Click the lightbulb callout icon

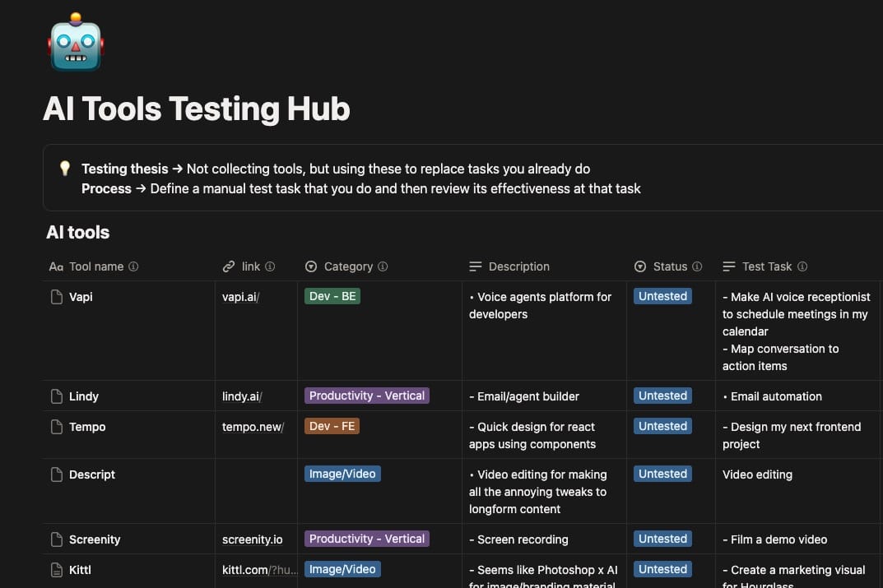point(65,169)
